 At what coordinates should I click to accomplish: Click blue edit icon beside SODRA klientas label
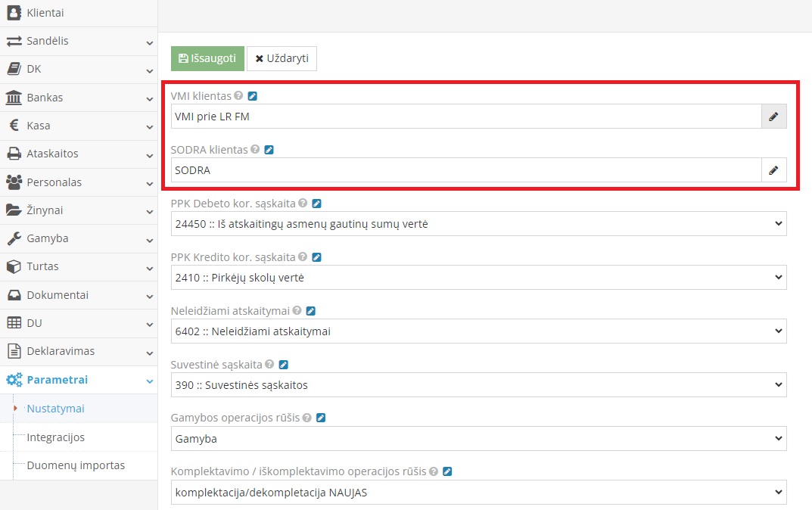coord(269,150)
